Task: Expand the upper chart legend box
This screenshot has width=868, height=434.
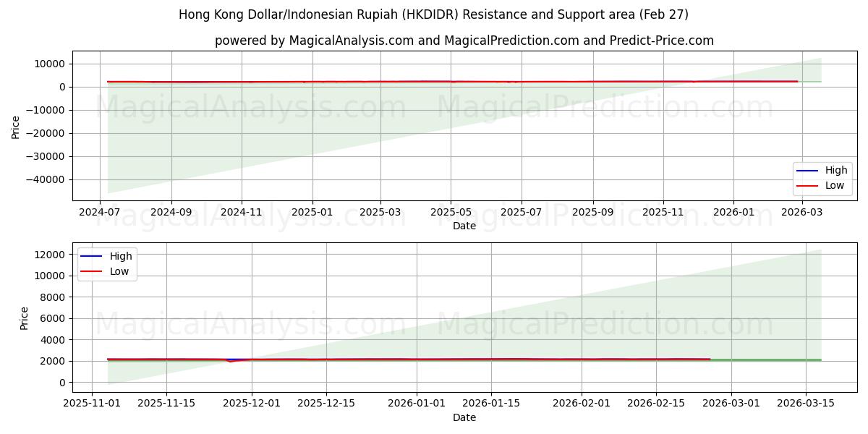Action: (821, 177)
